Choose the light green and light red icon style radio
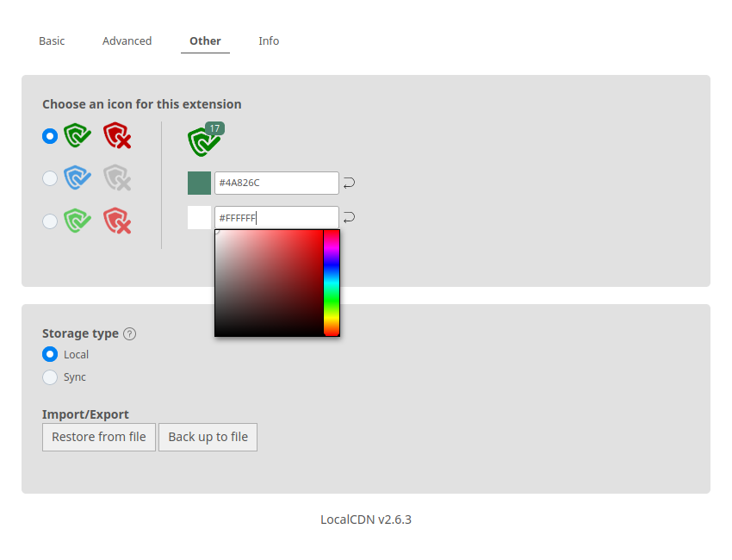This screenshot has width=732, height=560. [x=50, y=221]
